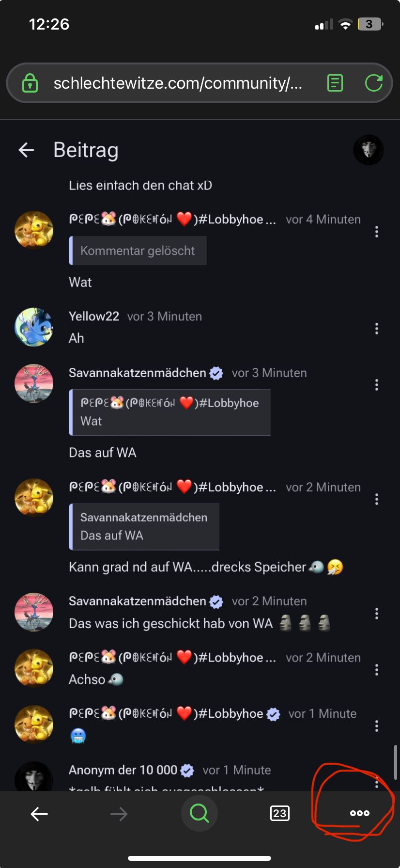Tap the browser back arrow in bottom toolbar
The width and height of the screenshot is (400, 868).
39,814
